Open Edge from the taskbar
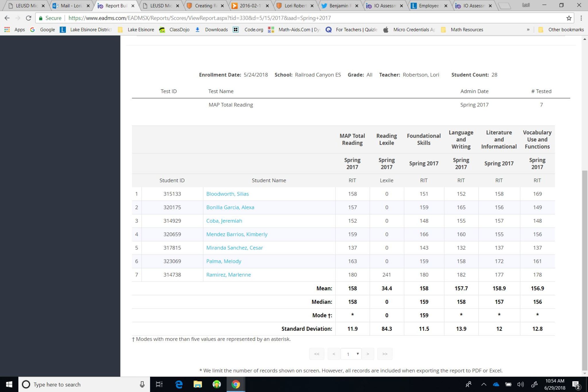 (179, 384)
